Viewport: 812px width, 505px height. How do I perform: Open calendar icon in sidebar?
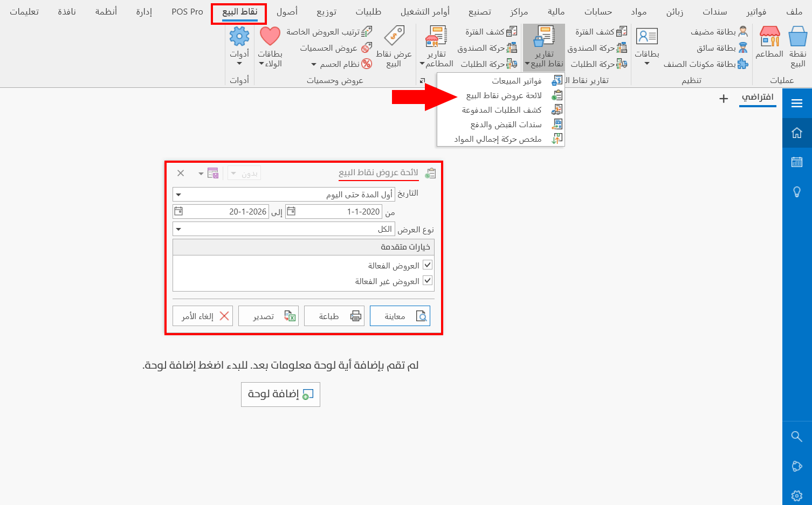[x=797, y=162]
